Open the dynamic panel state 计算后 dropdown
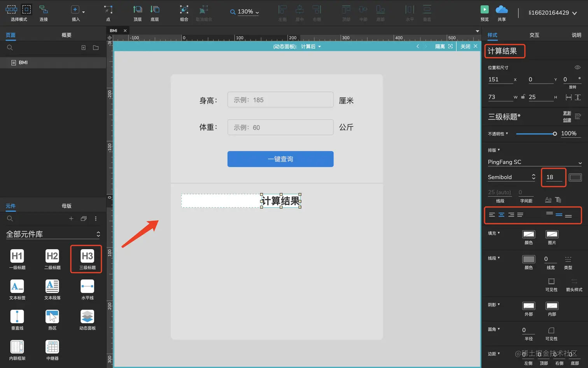 311,46
